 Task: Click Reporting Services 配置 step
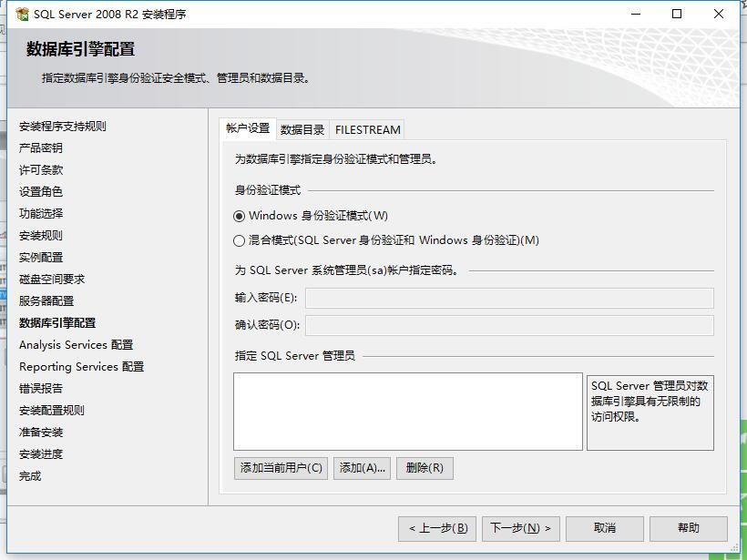pyautogui.click(x=81, y=367)
